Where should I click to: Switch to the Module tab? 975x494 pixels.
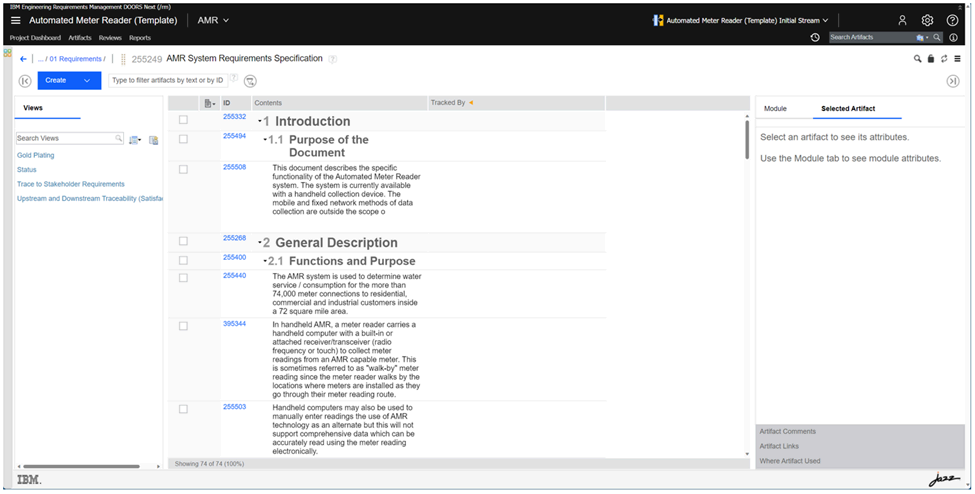[x=775, y=108]
